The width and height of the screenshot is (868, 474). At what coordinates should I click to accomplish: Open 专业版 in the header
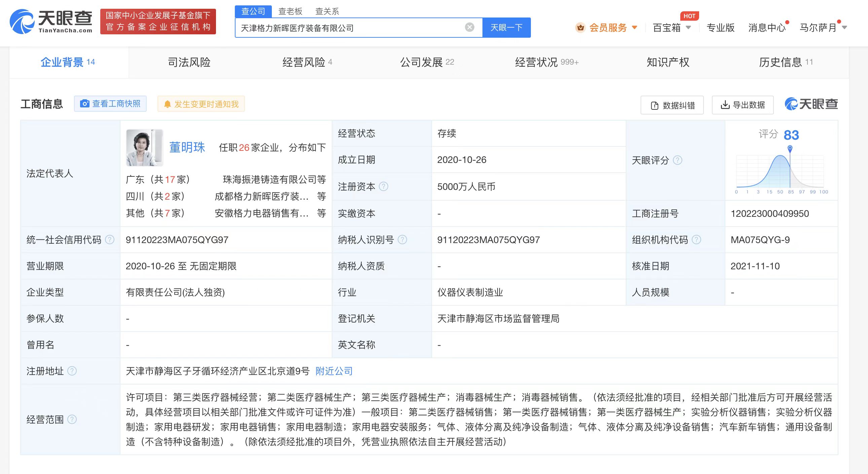click(720, 28)
